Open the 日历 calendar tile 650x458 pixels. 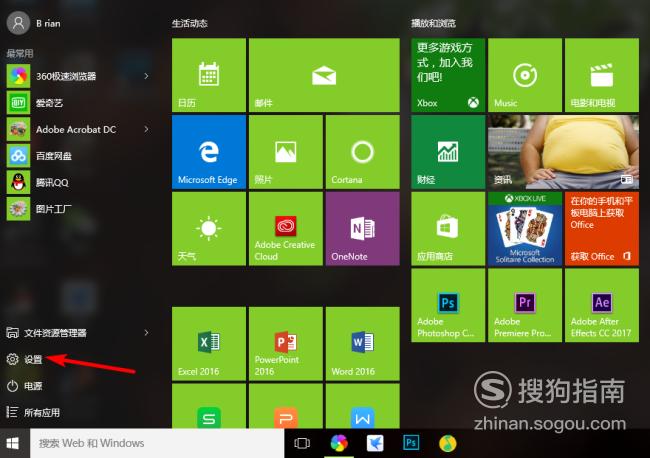[209, 75]
